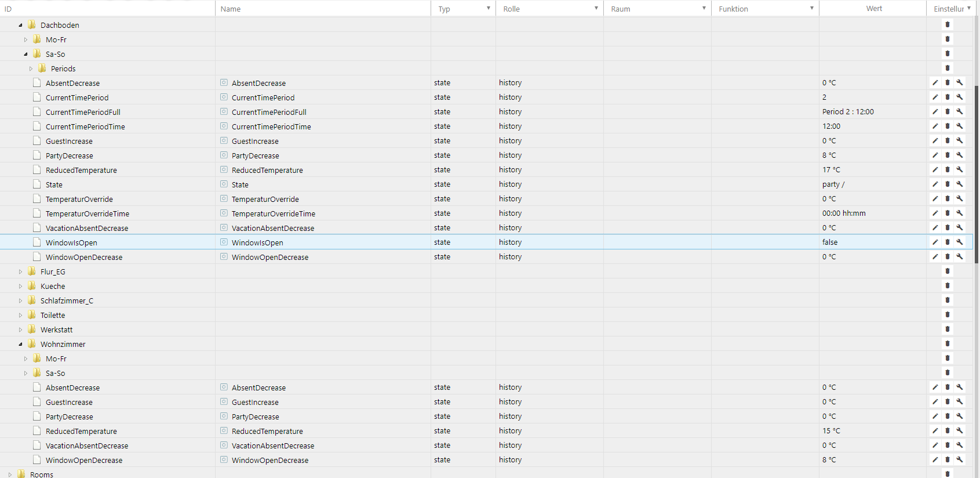Open the Einstellur column dropdown
The width and height of the screenshot is (980, 478).
969,8
